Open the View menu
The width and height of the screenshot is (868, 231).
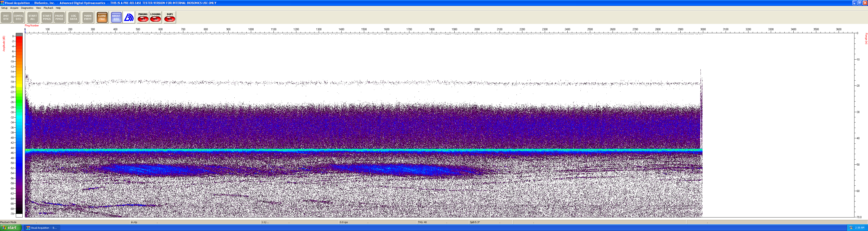[39, 8]
